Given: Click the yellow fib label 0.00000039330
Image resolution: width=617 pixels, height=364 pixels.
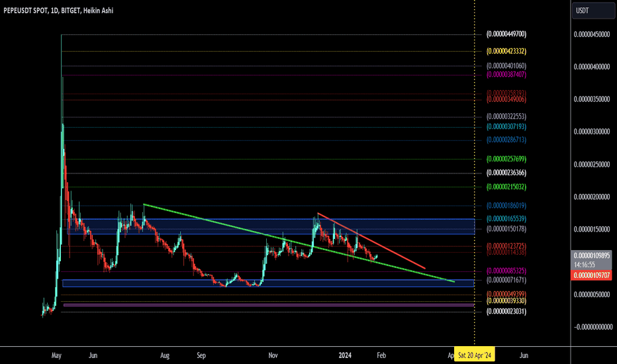Looking at the screenshot, I should (x=506, y=301).
